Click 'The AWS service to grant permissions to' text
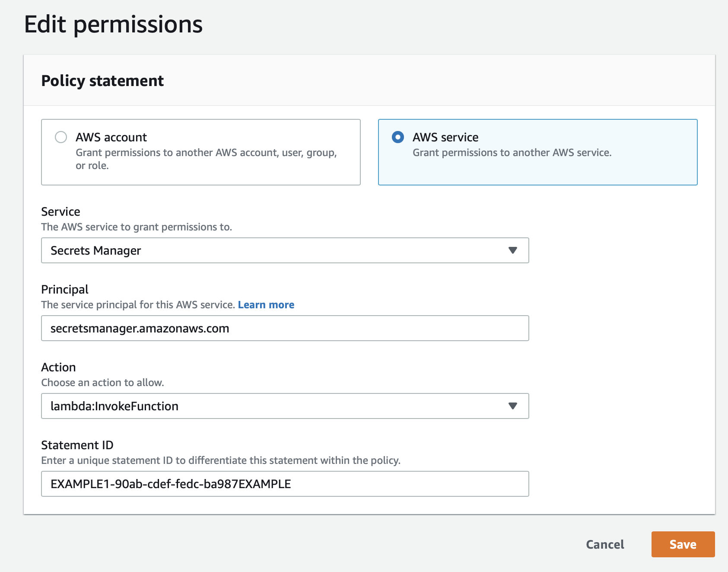This screenshot has width=728, height=572. (x=137, y=227)
